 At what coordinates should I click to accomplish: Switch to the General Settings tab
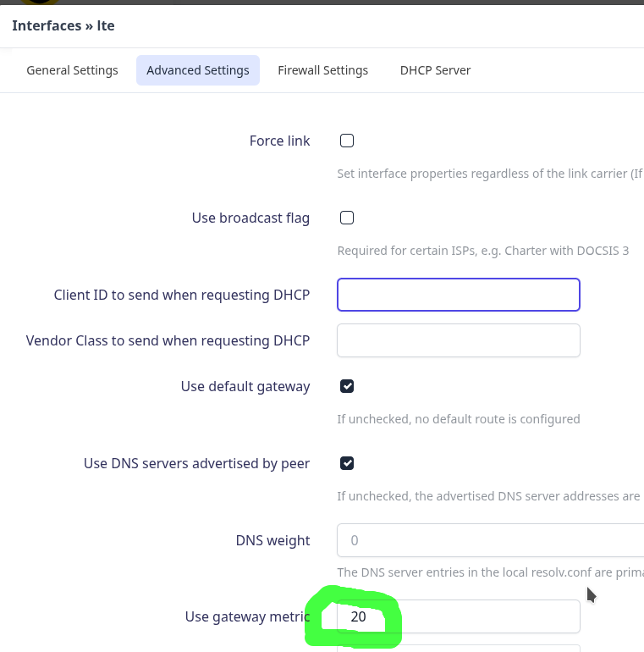72,70
